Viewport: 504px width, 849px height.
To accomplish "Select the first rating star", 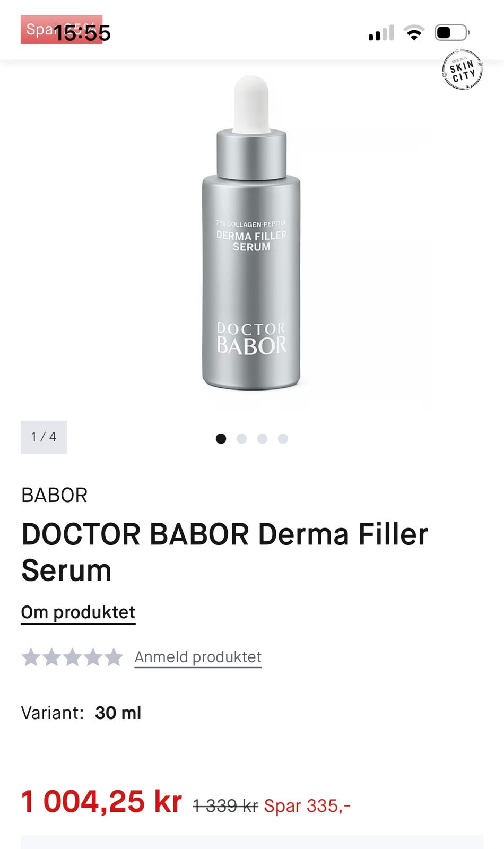I will [x=31, y=657].
